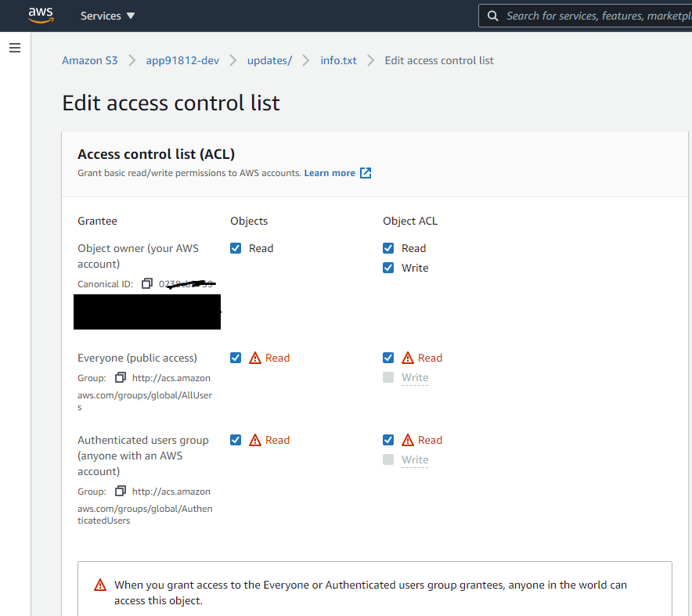Open the sidebar hamburger menu icon
This screenshot has height=616, width=692.
coord(14,48)
